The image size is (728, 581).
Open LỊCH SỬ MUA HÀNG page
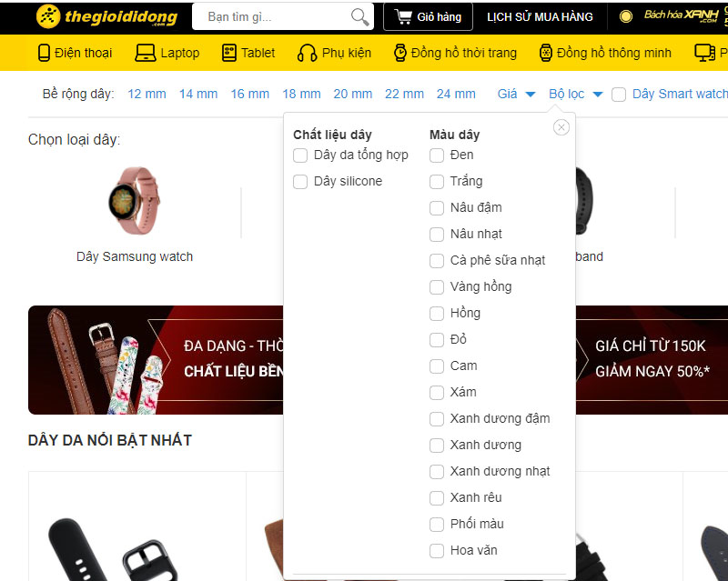click(540, 16)
